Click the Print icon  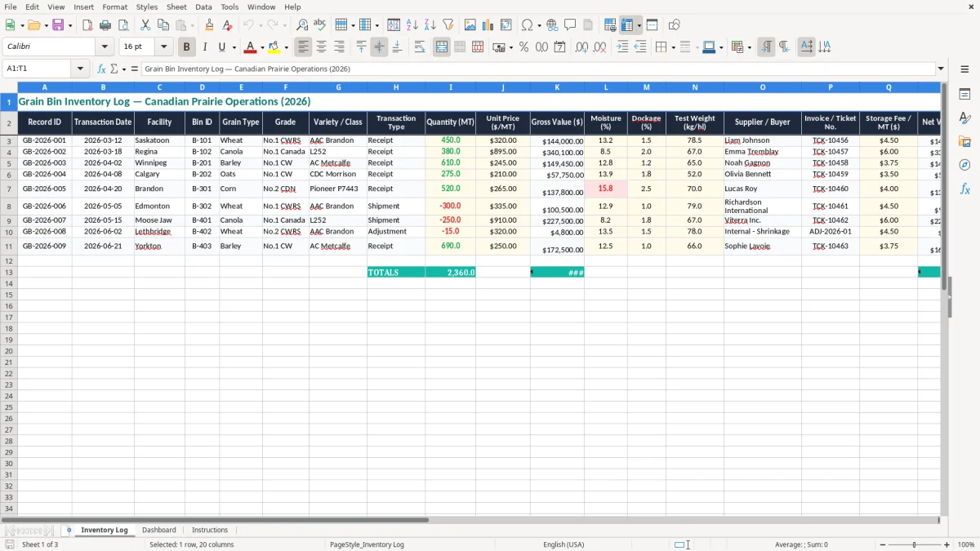105,25
